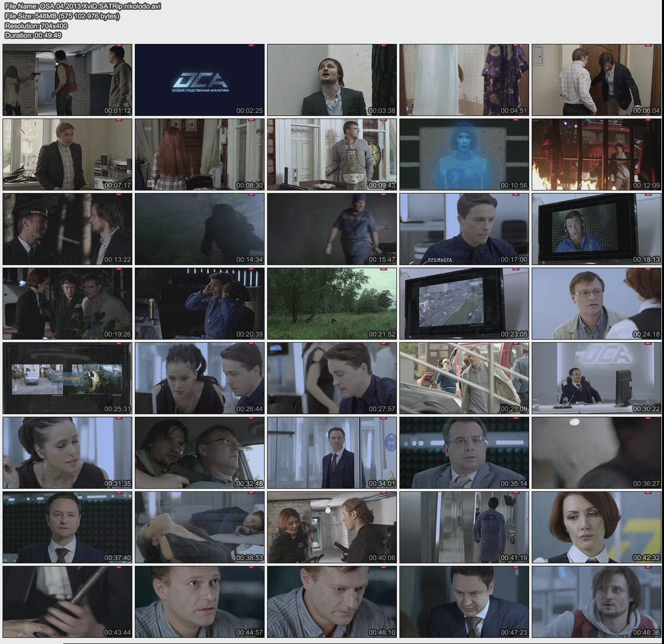Viewport: 664px width, 644px height.
Task: Open the frame timestamped 00:01:12
Action: tap(67, 80)
